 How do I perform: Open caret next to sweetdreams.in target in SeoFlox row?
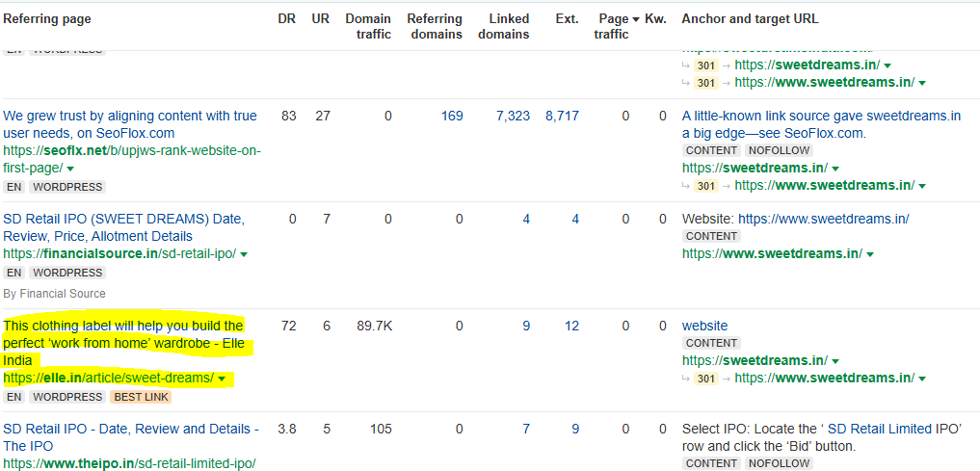click(835, 169)
